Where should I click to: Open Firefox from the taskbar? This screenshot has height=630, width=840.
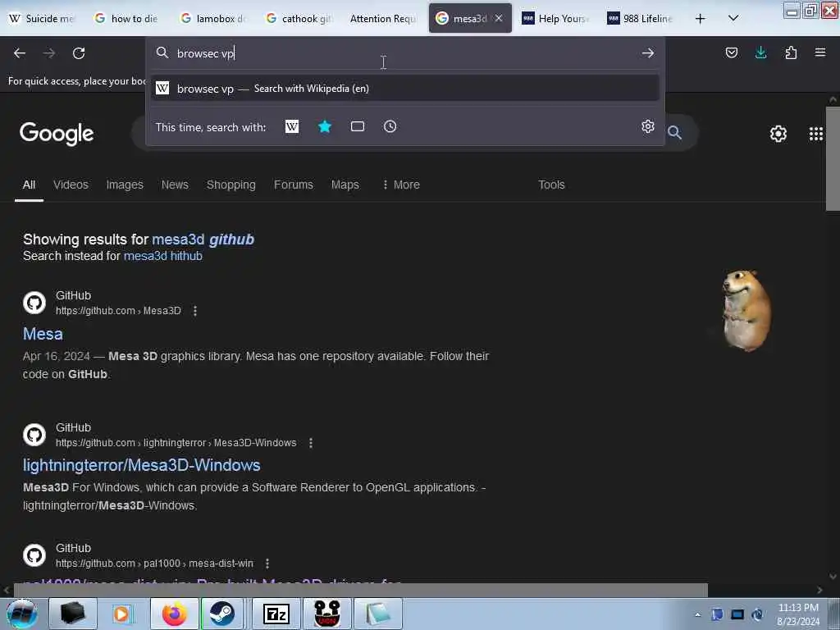[x=174, y=614]
